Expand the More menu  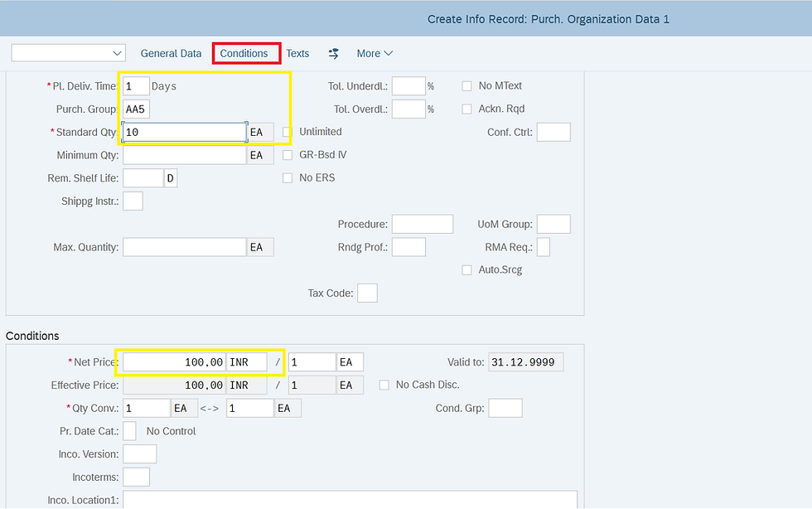375,53
